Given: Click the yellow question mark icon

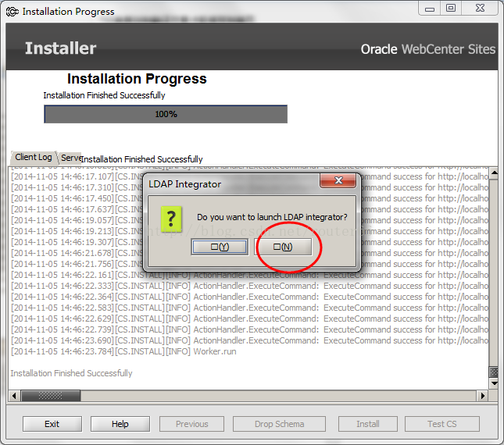Looking at the screenshot, I should tap(171, 219).
